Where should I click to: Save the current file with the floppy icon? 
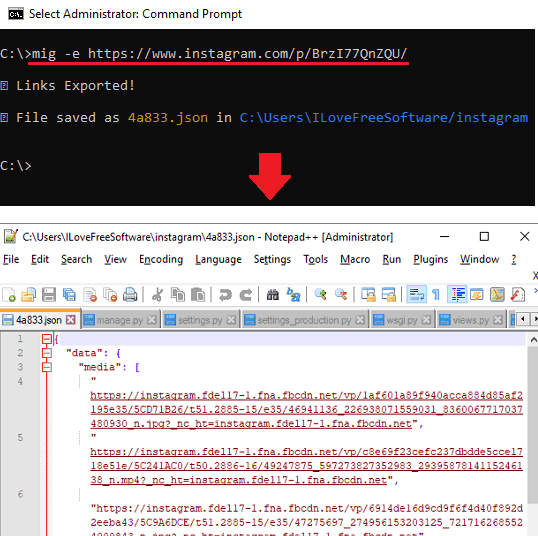click(49, 295)
